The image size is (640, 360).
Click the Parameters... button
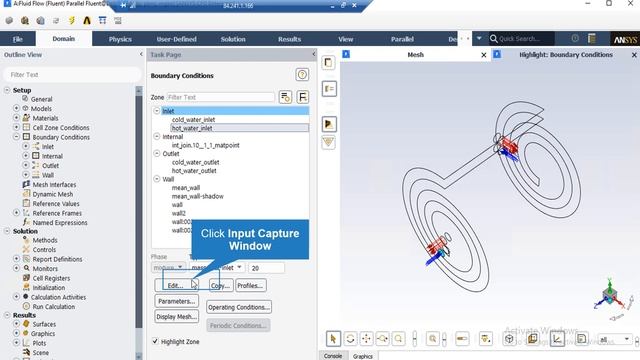point(177,301)
